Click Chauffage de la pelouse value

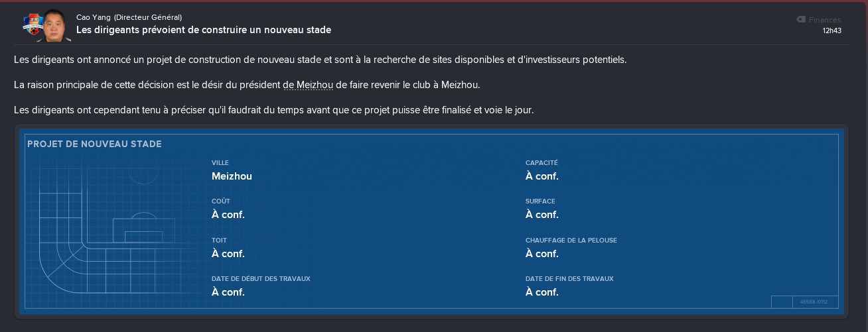[x=542, y=254]
